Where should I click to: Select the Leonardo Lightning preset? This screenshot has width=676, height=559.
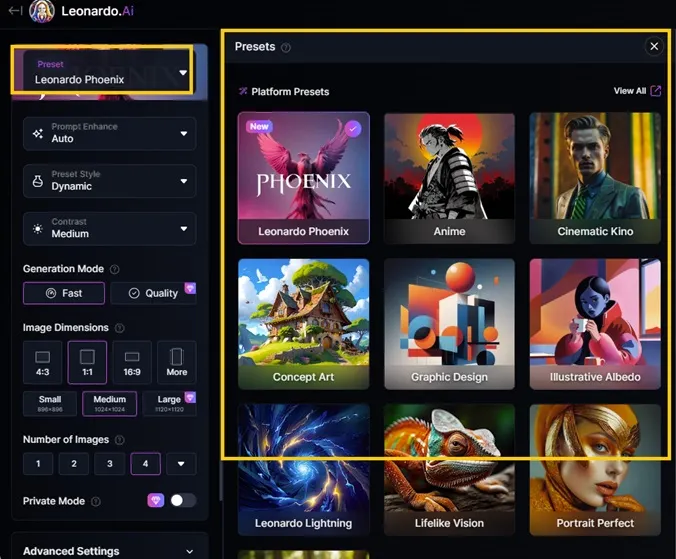click(x=304, y=470)
